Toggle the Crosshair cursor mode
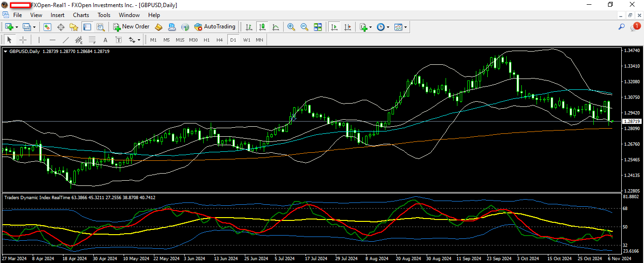This screenshot has width=644, height=263. click(22, 40)
